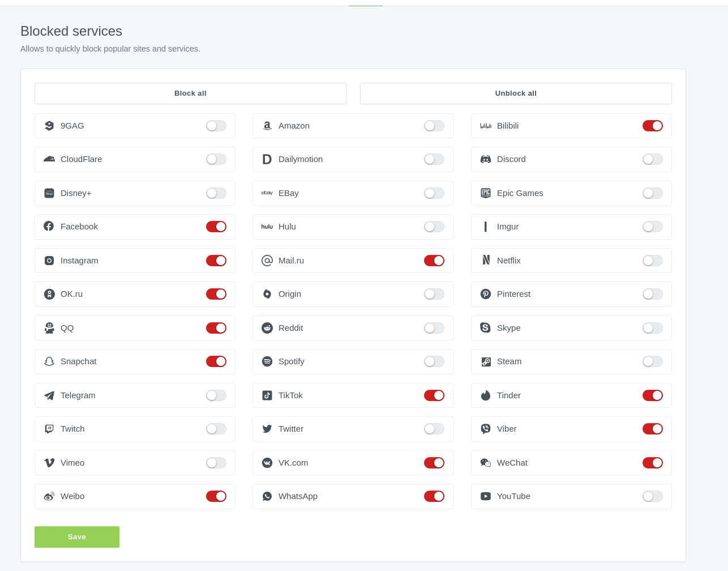Image resolution: width=728 pixels, height=571 pixels.
Task: Click the Amazon logo icon
Action: [267, 126]
